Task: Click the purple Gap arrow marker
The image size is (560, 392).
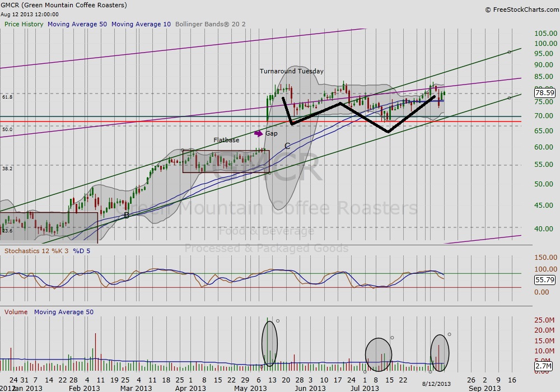Action: click(x=258, y=133)
